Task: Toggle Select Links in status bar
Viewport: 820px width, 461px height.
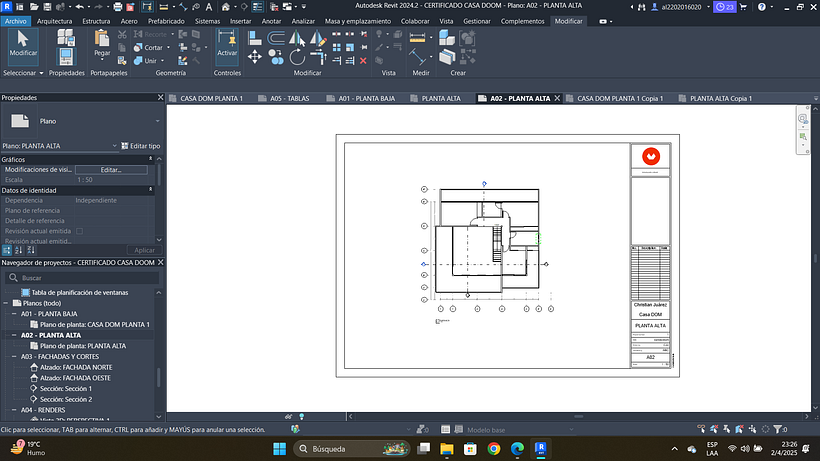Action: click(701, 429)
